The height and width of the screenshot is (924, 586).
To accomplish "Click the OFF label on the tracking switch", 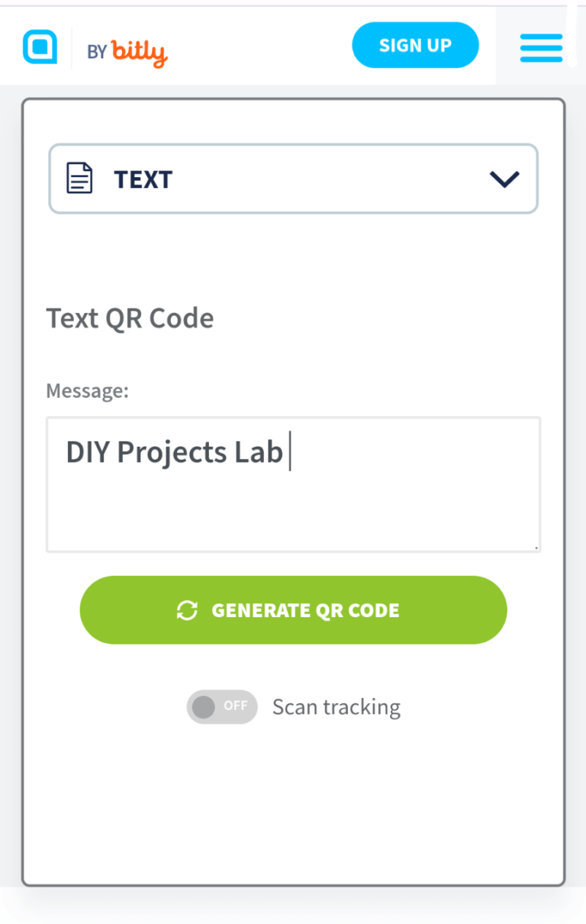I will point(234,706).
